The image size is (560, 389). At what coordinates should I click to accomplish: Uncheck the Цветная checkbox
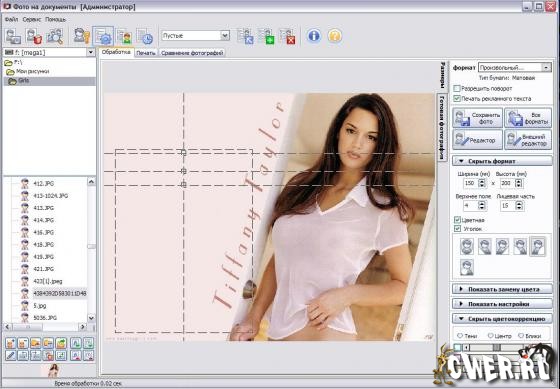point(457,220)
